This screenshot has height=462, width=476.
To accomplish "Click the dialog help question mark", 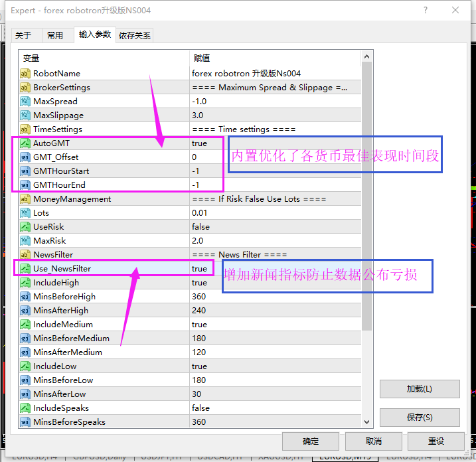I will click(x=426, y=11).
